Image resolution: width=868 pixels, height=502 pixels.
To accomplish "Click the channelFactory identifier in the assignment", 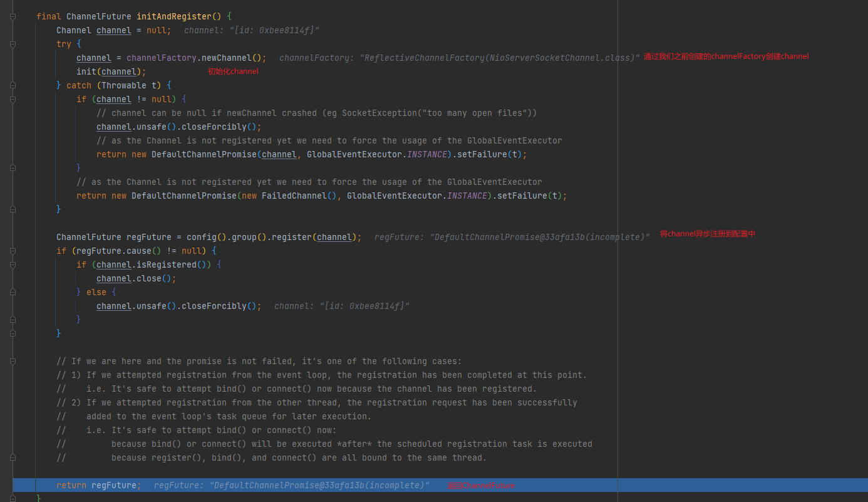I will pyautogui.click(x=162, y=58).
